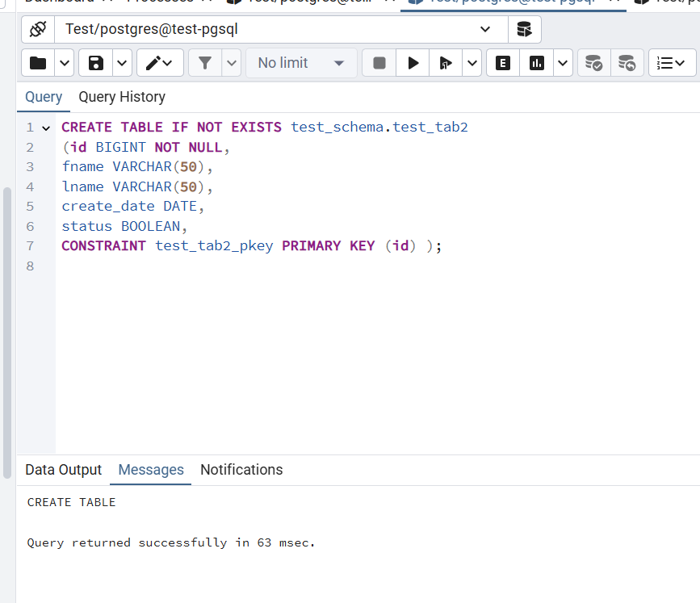Click the PRIMARY KEY keyword
The image size is (700, 603).
328,246
